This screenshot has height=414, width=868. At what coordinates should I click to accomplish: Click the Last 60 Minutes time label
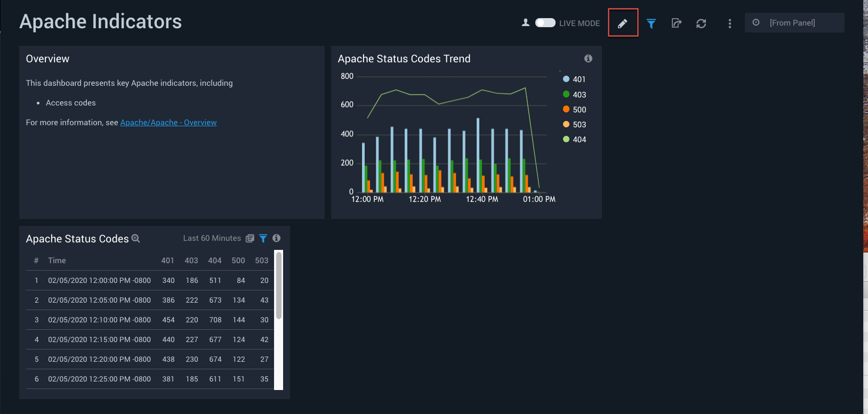pos(212,239)
